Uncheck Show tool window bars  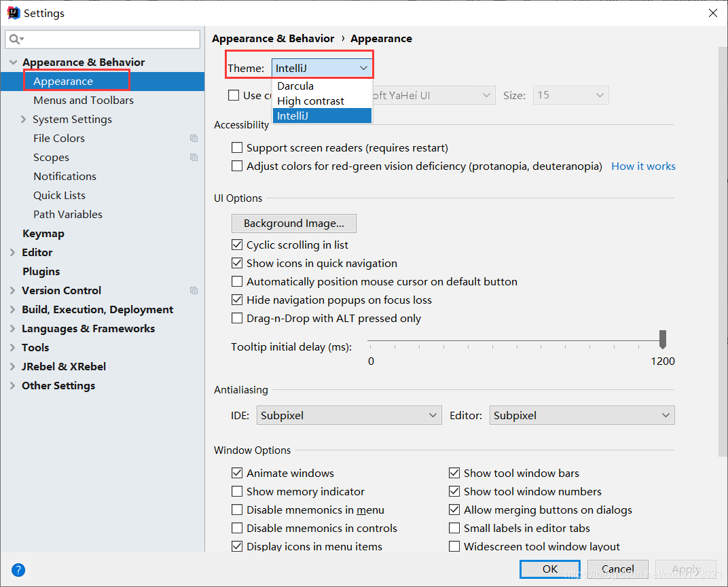[x=454, y=473]
